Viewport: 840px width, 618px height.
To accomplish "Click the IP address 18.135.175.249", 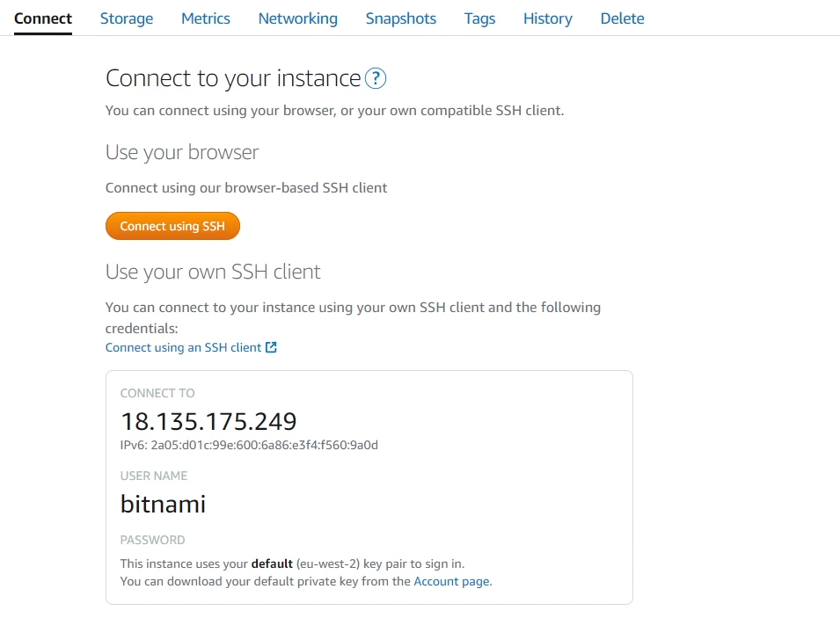I will point(208,421).
